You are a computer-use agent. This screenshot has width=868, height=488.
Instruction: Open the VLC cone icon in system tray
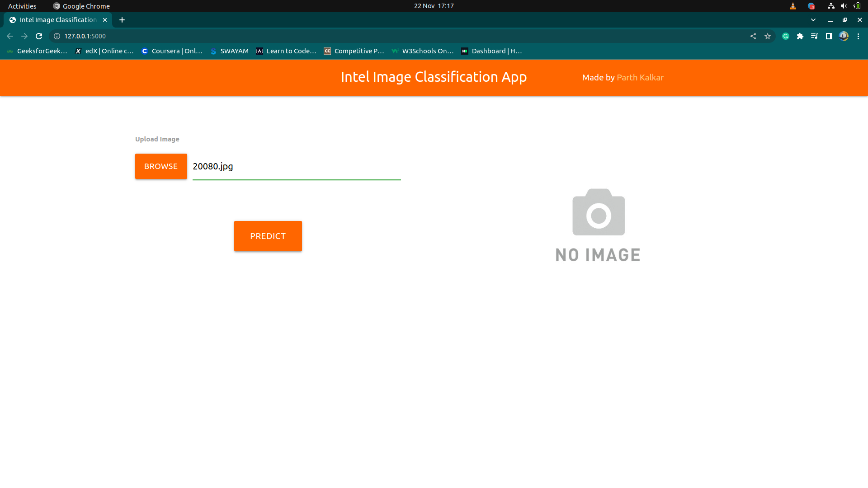pos(793,6)
